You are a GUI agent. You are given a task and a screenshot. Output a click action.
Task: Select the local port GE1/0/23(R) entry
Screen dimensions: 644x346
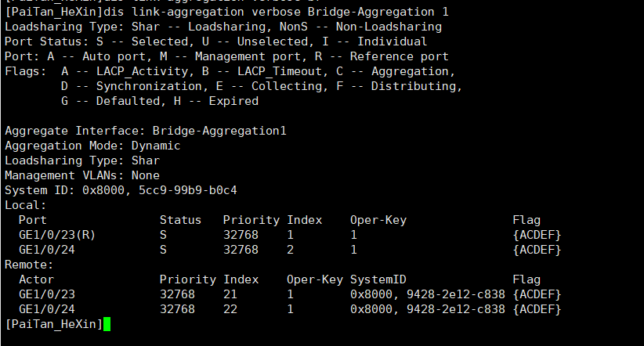pyautogui.click(x=58, y=235)
